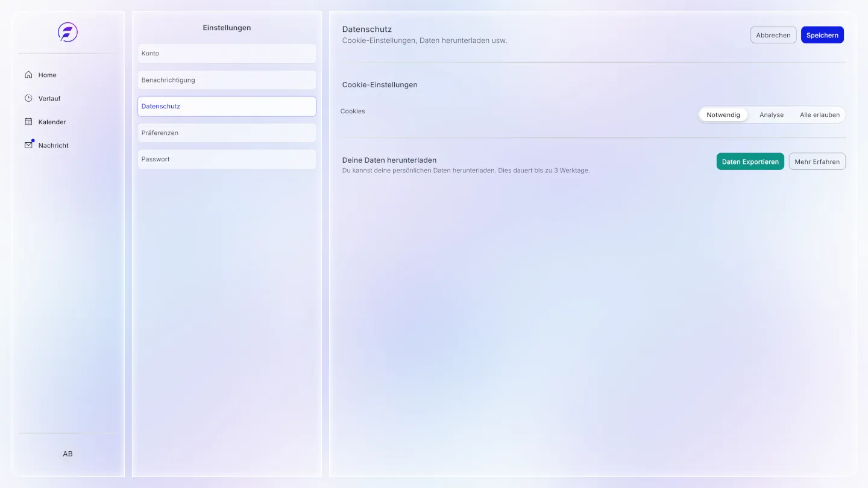Screen dimensions: 868x488
Task: Click the Cookie-Einstellungen section heading
Action: [380, 85]
